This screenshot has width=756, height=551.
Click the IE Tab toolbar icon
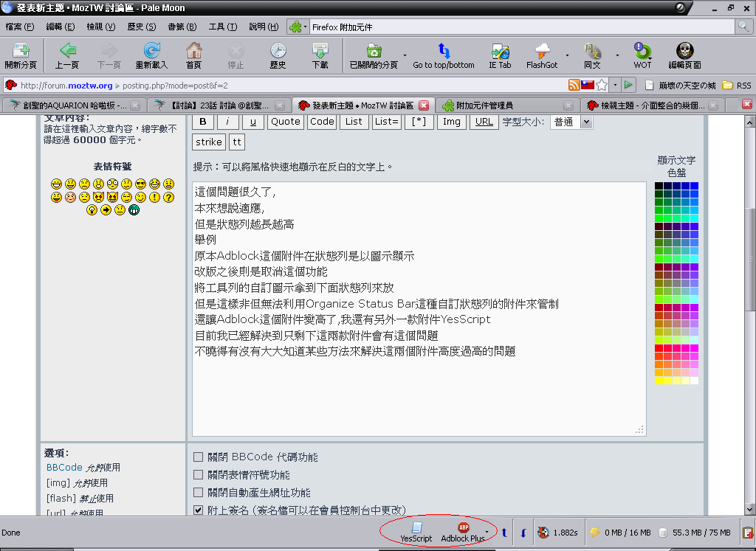point(499,55)
